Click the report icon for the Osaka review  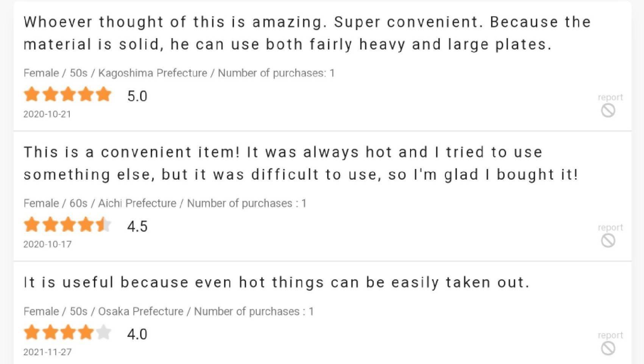point(608,348)
